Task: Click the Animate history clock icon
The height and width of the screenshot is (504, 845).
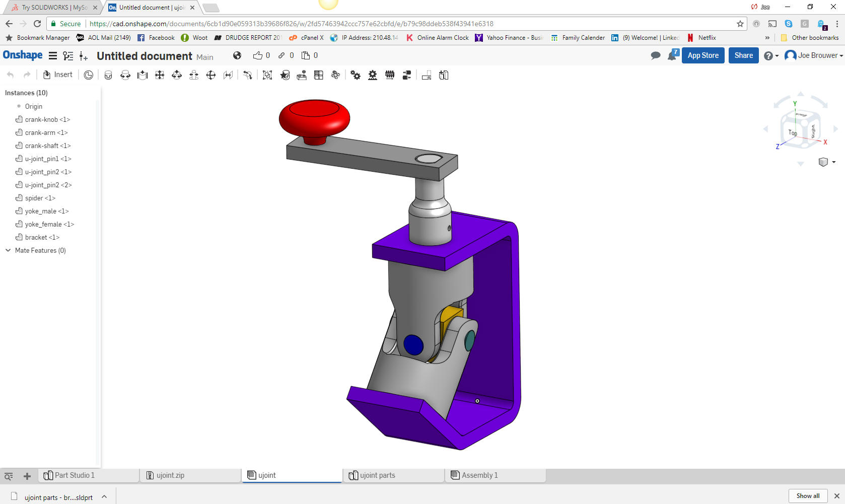Action: [x=89, y=75]
